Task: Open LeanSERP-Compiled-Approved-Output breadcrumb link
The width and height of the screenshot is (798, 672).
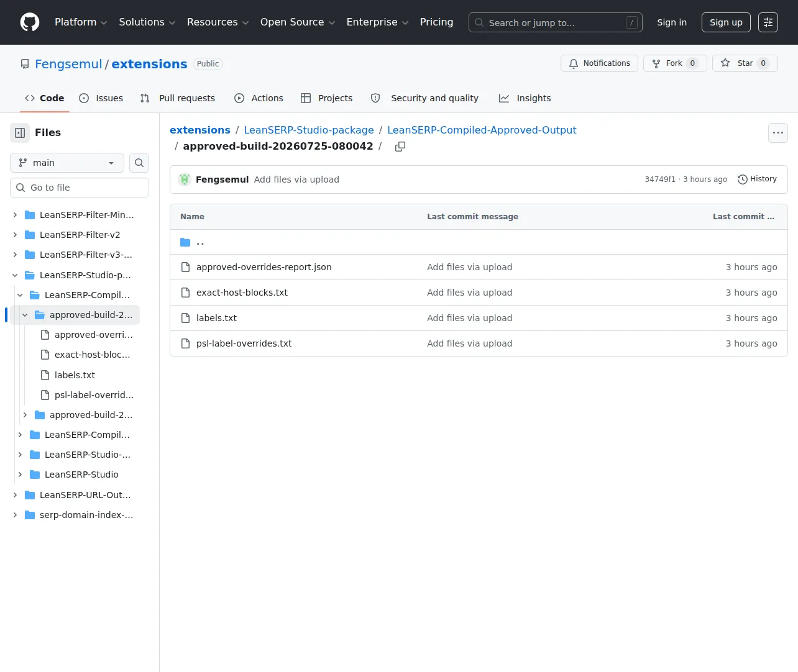Action: (x=482, y=130)
